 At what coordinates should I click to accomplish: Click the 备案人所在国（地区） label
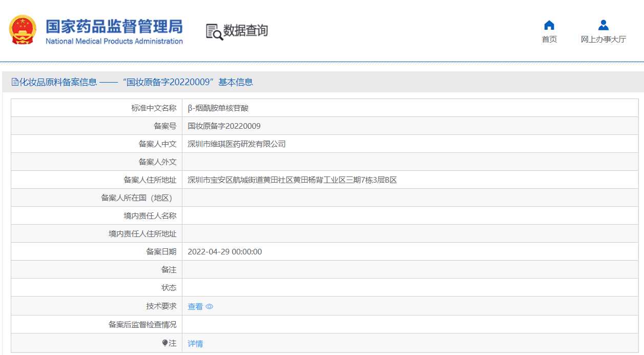tap(139, 198)
